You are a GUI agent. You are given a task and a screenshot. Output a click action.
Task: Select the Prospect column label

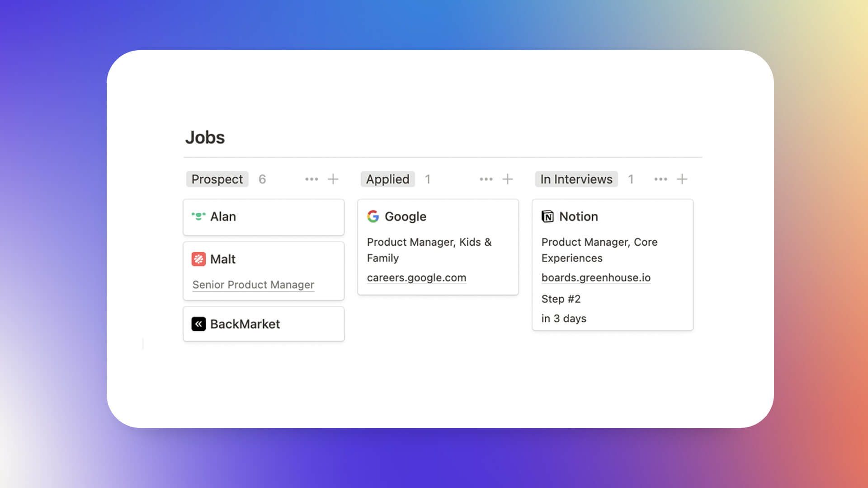pos(216,179)
